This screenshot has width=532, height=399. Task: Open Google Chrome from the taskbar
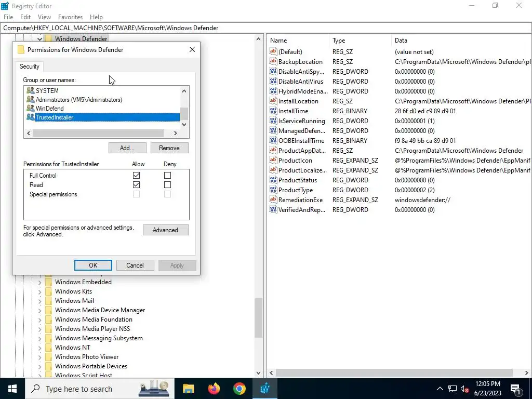(239, 389)
